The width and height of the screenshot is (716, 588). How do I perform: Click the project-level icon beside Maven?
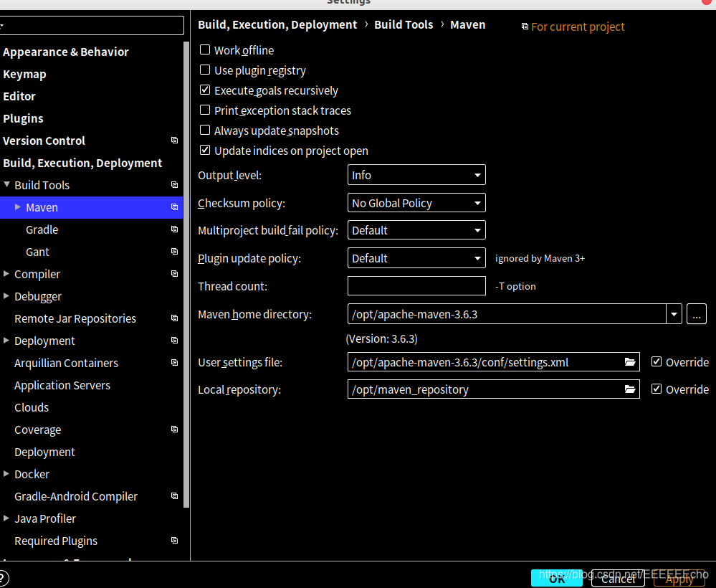pos(174,207)
